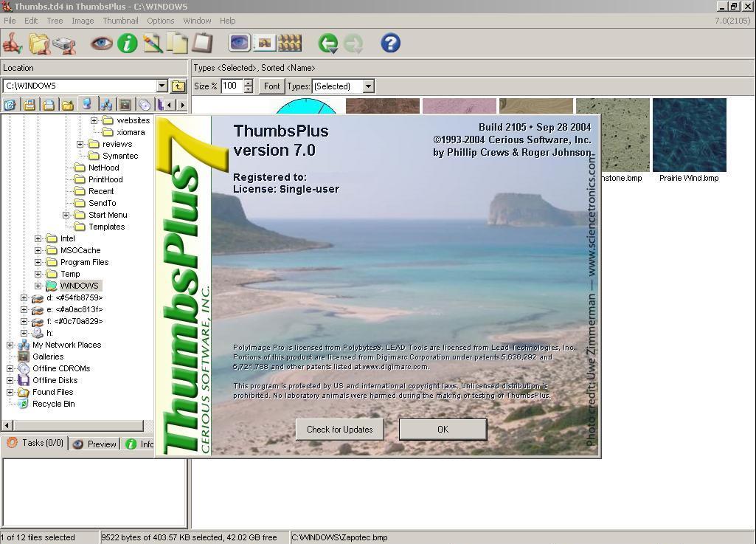Screen dimensions: 756x544
Task: Click the disk drive with thumbs-up toolbar icon
Action: 64,44
